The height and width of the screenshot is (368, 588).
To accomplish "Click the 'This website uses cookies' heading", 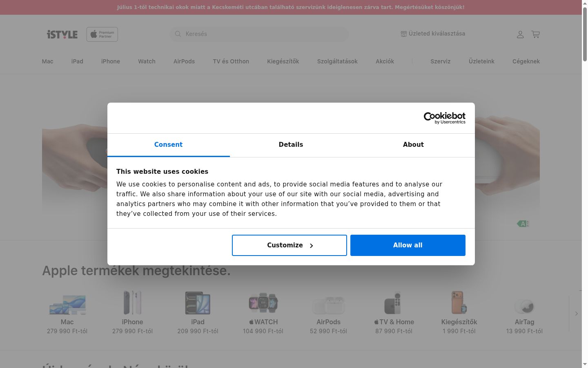I will [x=162, y=172].
